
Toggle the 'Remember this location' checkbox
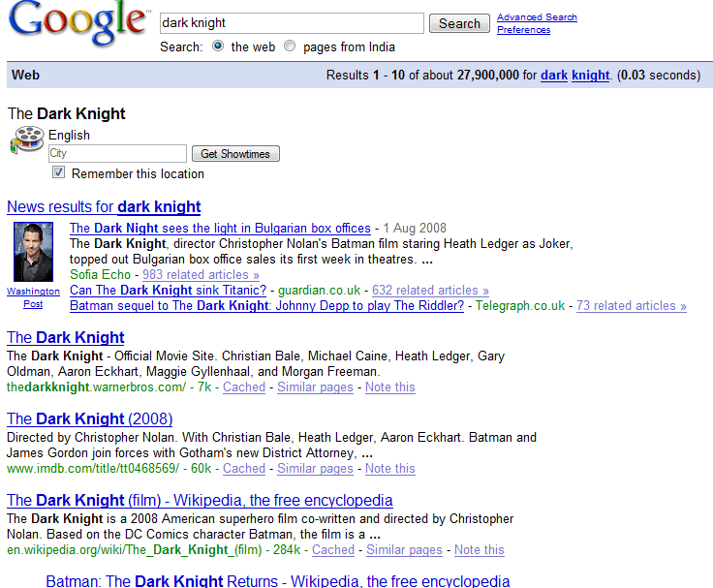pos(58,172)
